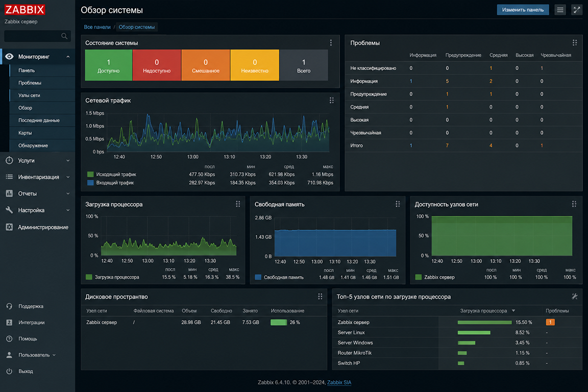Click blue Свободная память legend swatch
588x392 pixels.
pos(258,277)
